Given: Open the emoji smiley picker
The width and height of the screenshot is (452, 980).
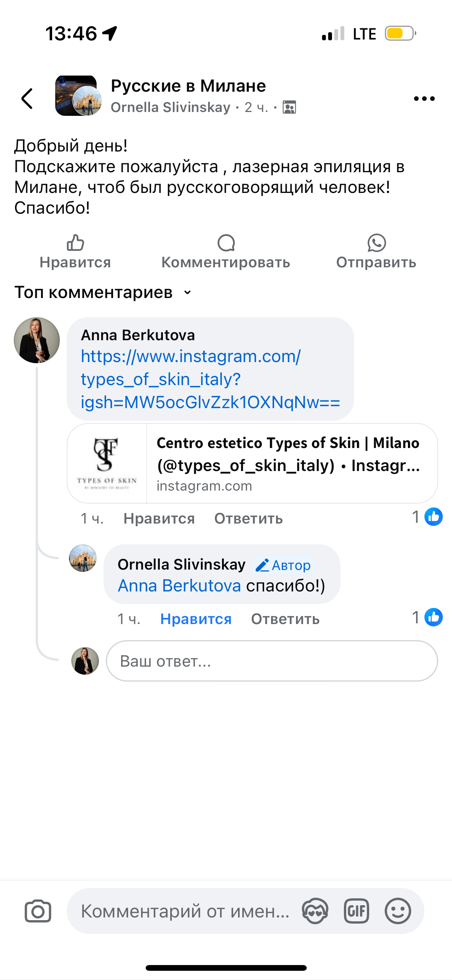Looking at the screenshot, I should pos(398,911).
